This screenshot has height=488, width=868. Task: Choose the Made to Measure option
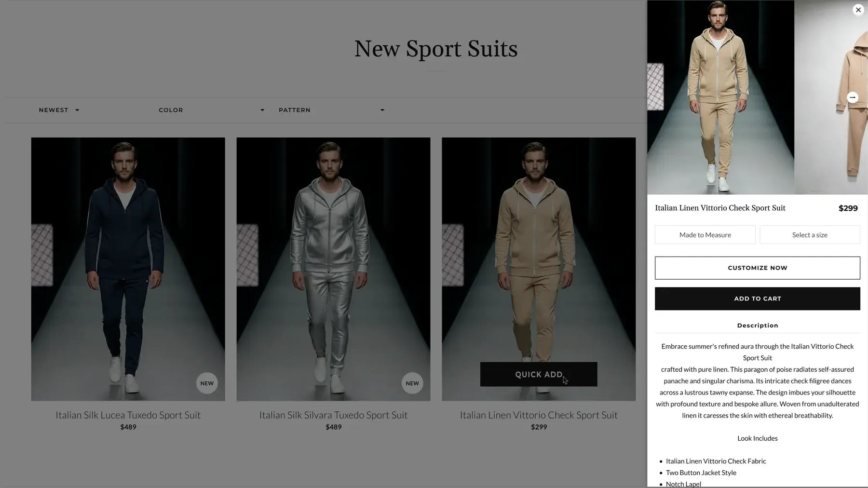pyautogui.click(x=705, y=235)
